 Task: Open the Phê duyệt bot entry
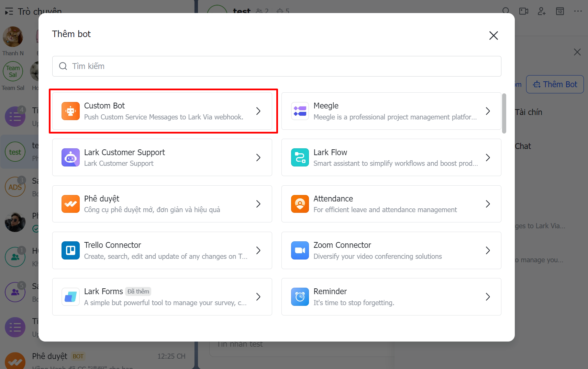point(162,204)
